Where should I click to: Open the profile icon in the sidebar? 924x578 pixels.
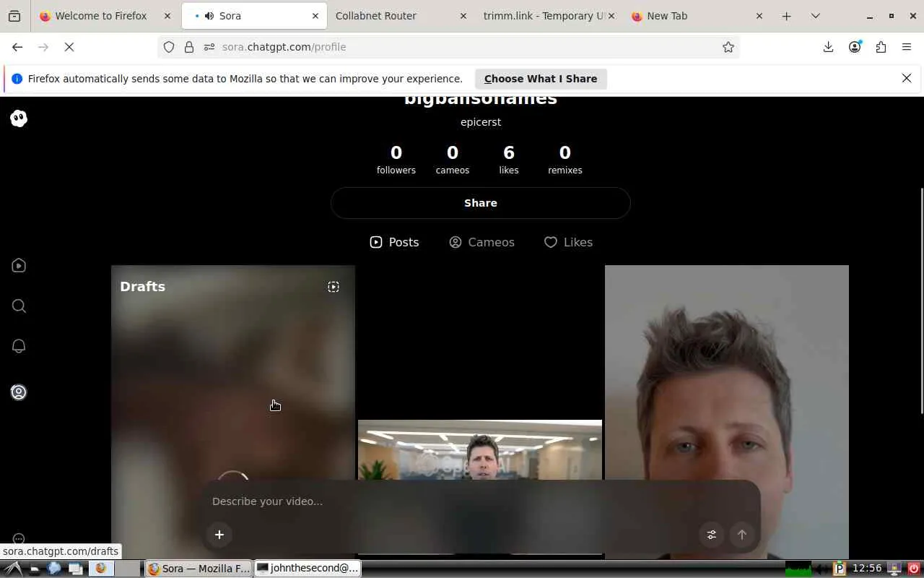[x=19, y=392]
